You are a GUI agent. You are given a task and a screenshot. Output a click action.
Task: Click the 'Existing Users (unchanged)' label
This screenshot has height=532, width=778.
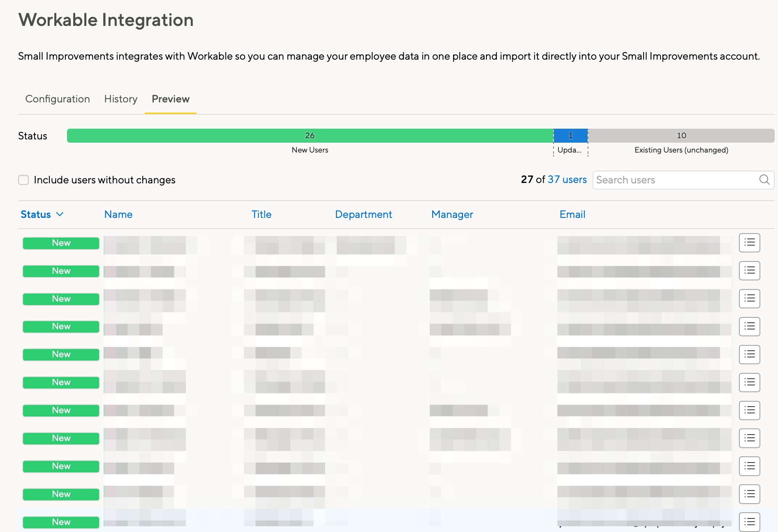[x=681, y=150]
